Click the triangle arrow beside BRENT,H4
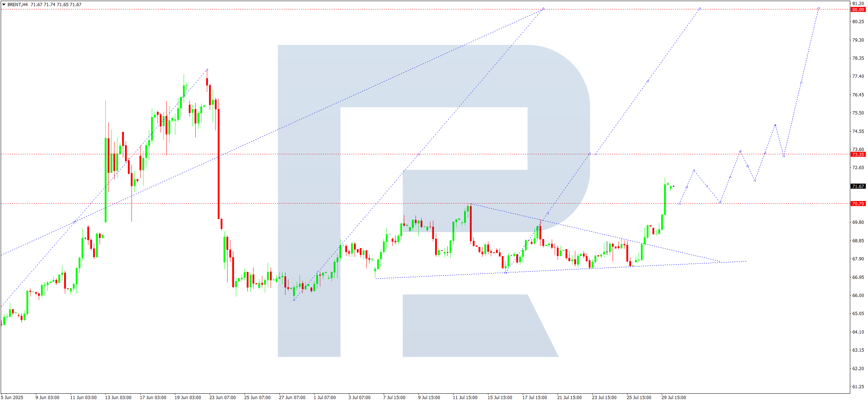The image size is (868, 402). [4, 5]
